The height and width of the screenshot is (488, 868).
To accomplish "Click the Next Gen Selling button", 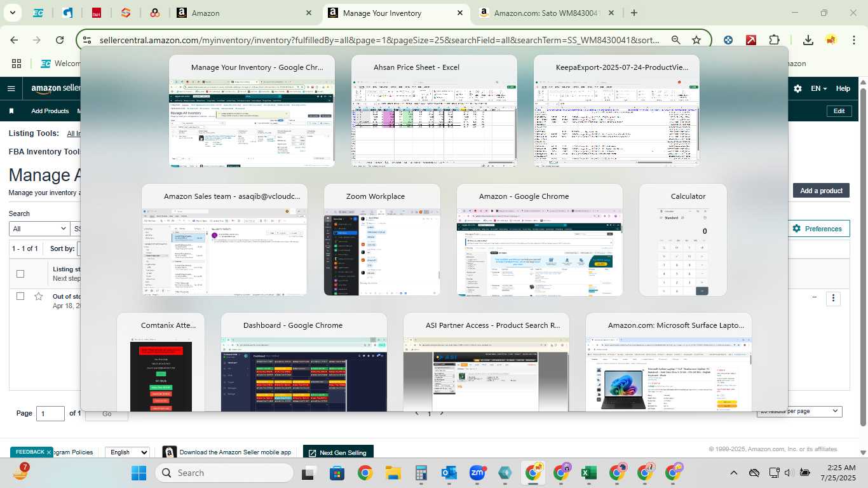I will tap(338, 452).
